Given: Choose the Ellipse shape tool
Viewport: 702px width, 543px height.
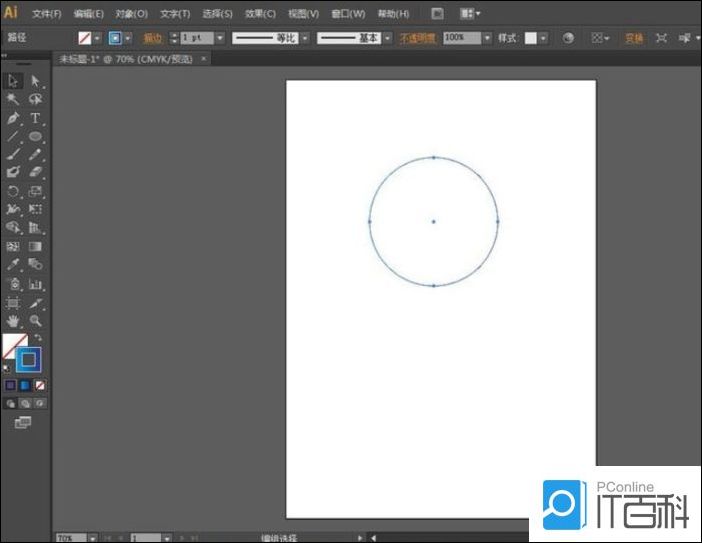Looking at the screenshot, I should coord(35,136).
